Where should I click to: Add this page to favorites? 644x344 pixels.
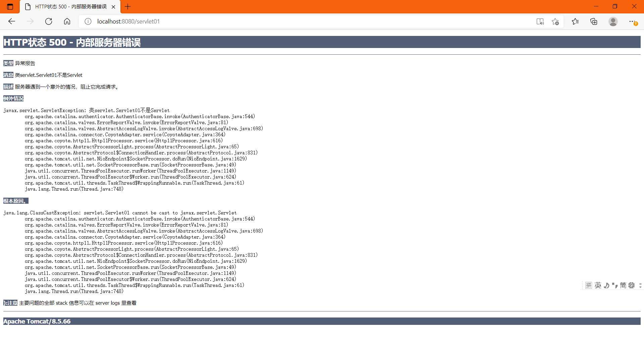(x=555, y=21)
